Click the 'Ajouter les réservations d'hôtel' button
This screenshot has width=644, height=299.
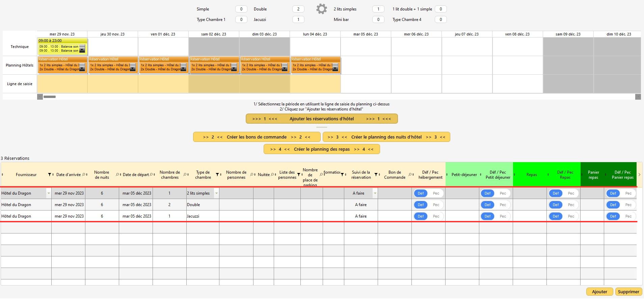coord(321,119)
